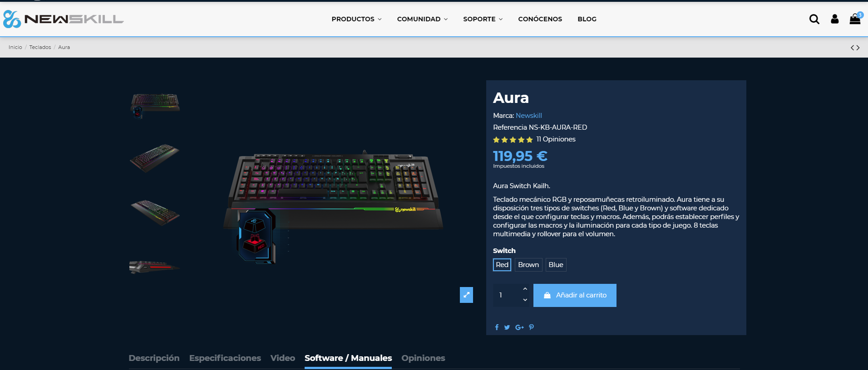Share product on Google Plus icon
The image size is (868, 370).
coord(520,327)
